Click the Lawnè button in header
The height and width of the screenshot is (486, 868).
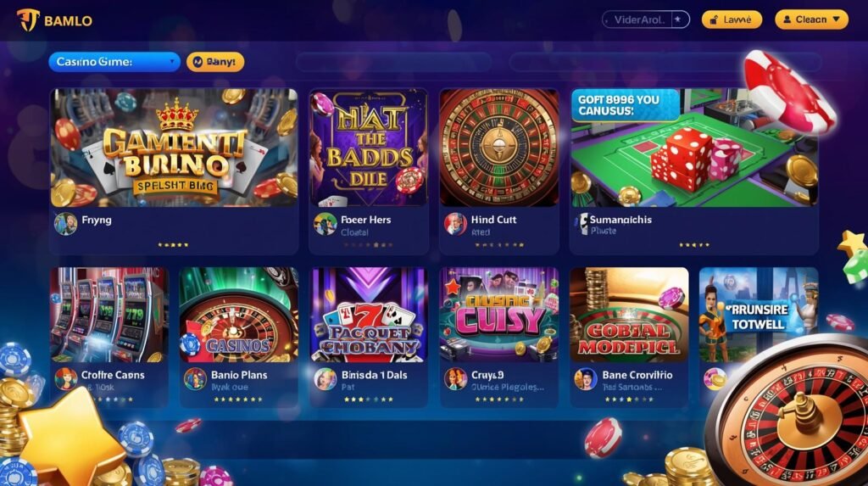[x=732, y=20]
